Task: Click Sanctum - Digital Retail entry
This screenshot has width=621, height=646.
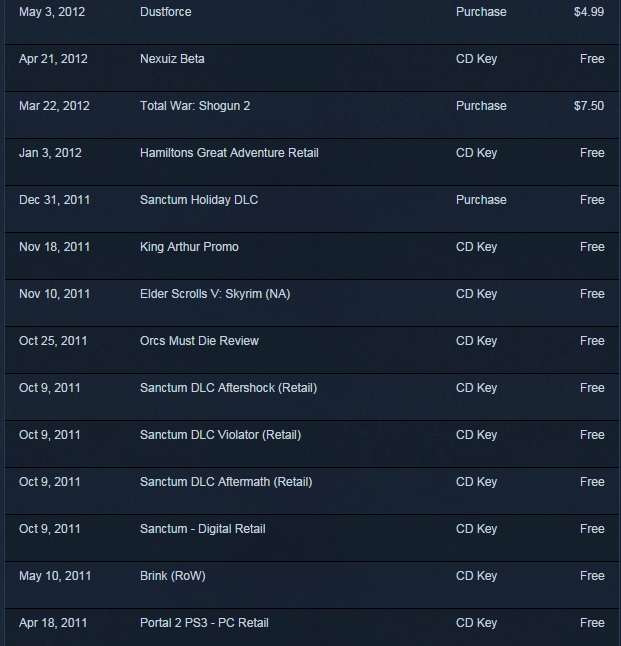Action: coord(312,538)
